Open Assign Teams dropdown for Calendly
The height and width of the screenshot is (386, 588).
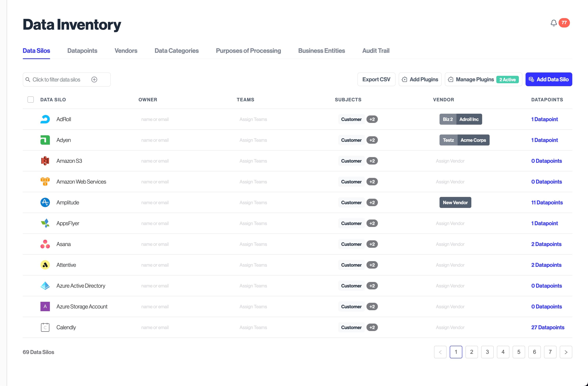point(253,327)
